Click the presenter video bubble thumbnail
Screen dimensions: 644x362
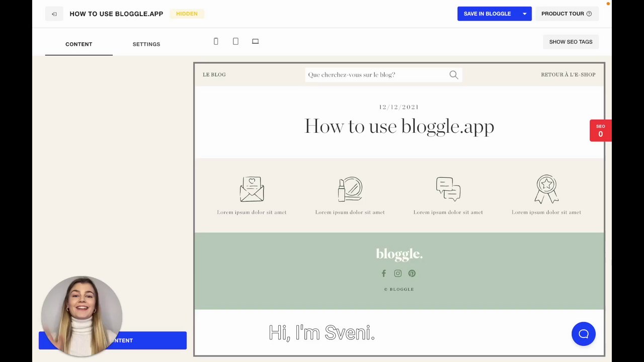82,316
